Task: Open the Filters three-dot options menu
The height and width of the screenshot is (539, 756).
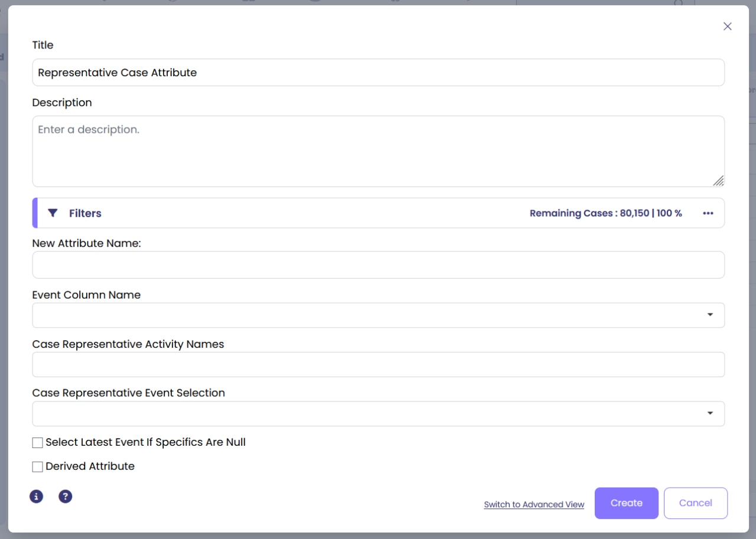Action: [708, 213]
